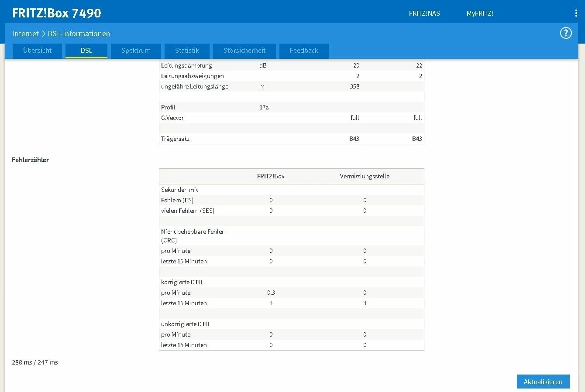Viewport: 585px width, 392px height.
Task: Open the Feedback tab
Action: [304, 51]
